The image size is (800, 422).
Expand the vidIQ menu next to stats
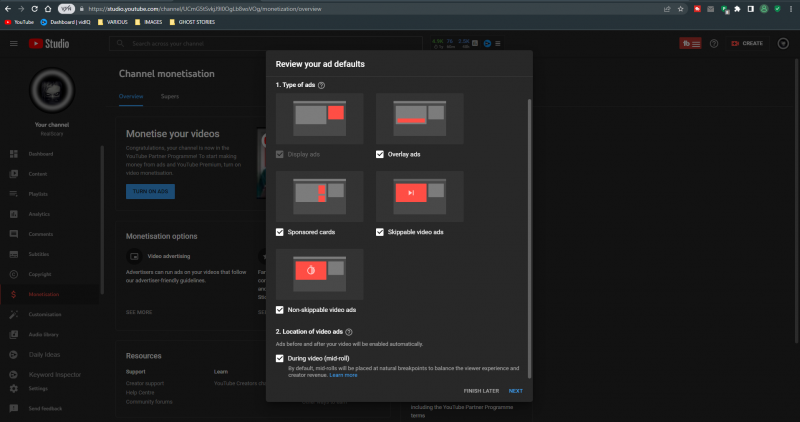tap(498, 44)
